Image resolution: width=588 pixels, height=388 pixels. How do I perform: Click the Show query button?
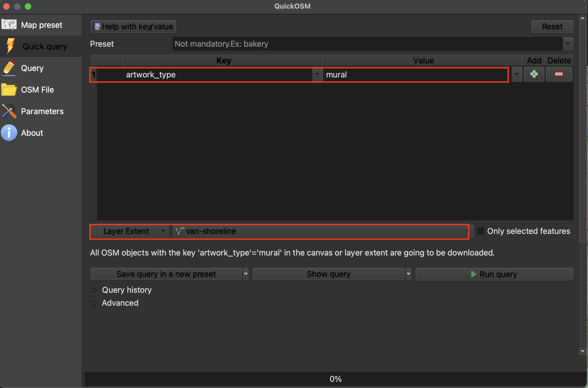point(328,274)
